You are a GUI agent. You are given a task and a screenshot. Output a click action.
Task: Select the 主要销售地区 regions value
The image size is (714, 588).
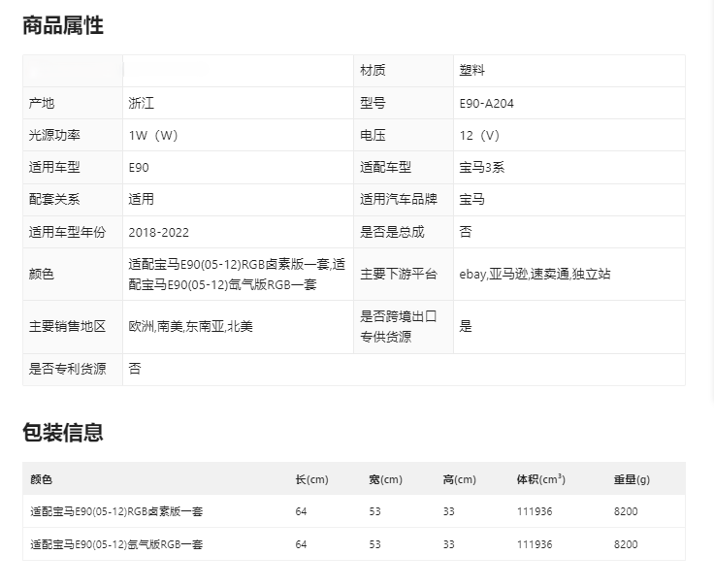tap(190, 327)
